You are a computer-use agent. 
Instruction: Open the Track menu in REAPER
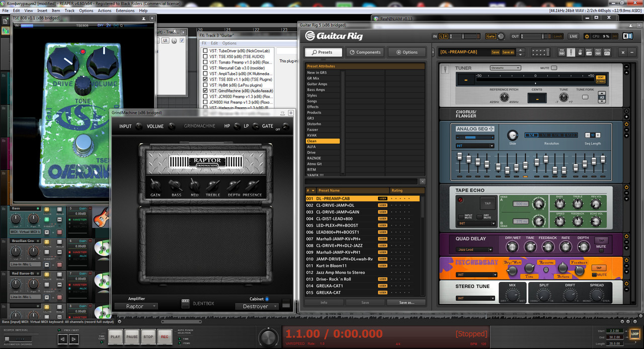pos(69,11)
